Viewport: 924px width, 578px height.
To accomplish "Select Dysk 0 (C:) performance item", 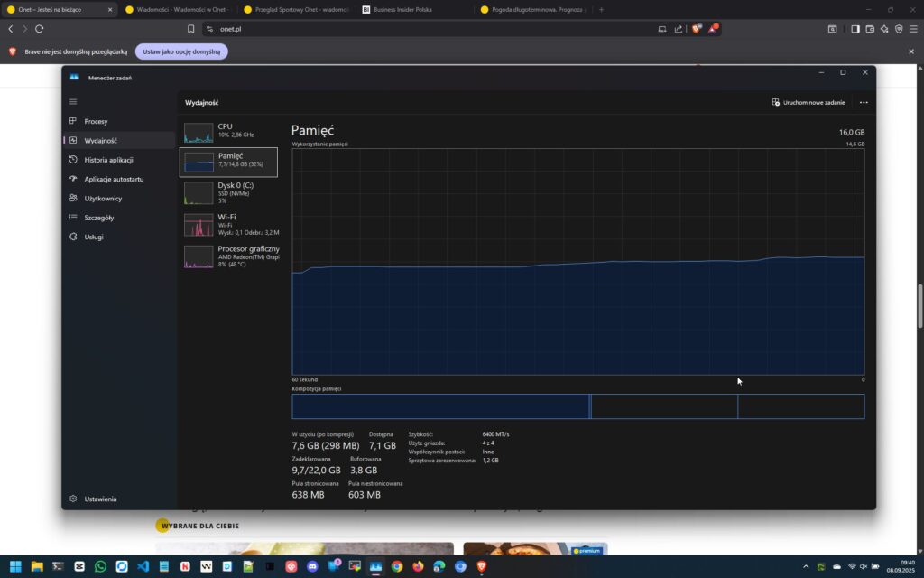I will [229, 191].
